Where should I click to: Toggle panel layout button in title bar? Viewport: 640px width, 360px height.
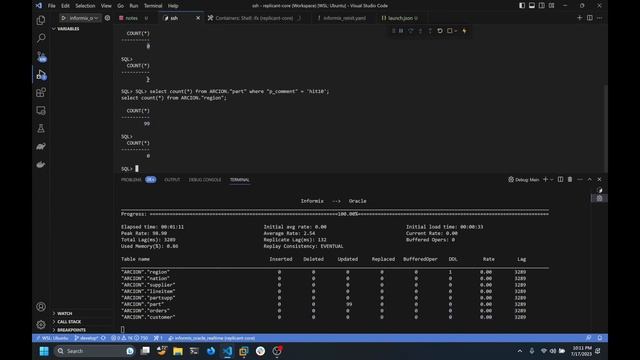pyautogui.click(x=531, y=6)
